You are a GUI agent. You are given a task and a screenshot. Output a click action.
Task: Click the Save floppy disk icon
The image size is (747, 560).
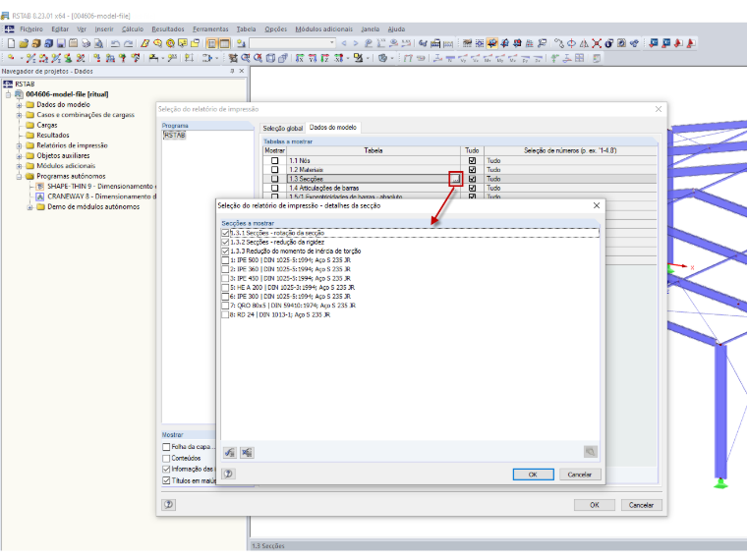(x=61, y=43)
